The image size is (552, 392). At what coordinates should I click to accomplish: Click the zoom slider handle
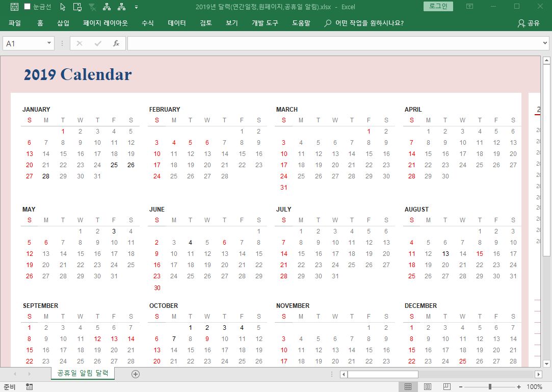(x=490, y=387)
